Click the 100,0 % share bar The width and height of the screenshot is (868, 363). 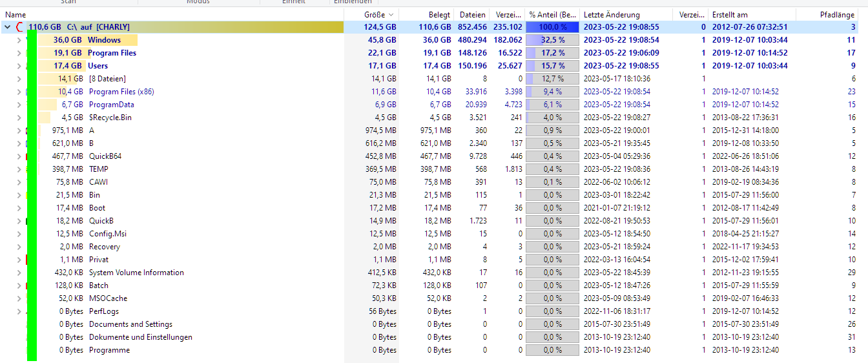(552, 27)
